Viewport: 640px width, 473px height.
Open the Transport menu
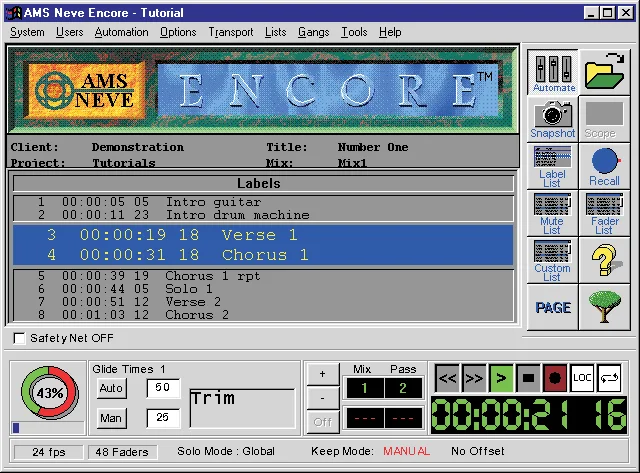coord(231,32)
